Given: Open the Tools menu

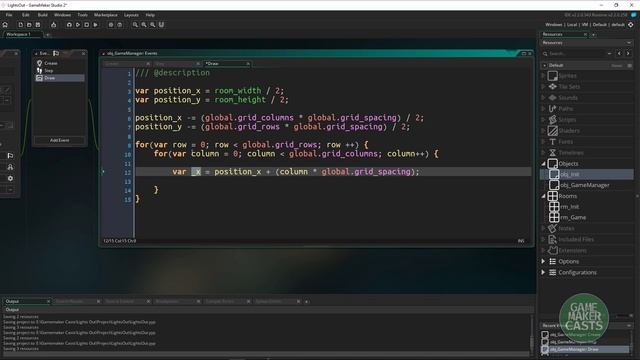Looking at the screenshot, I should 82,15.
